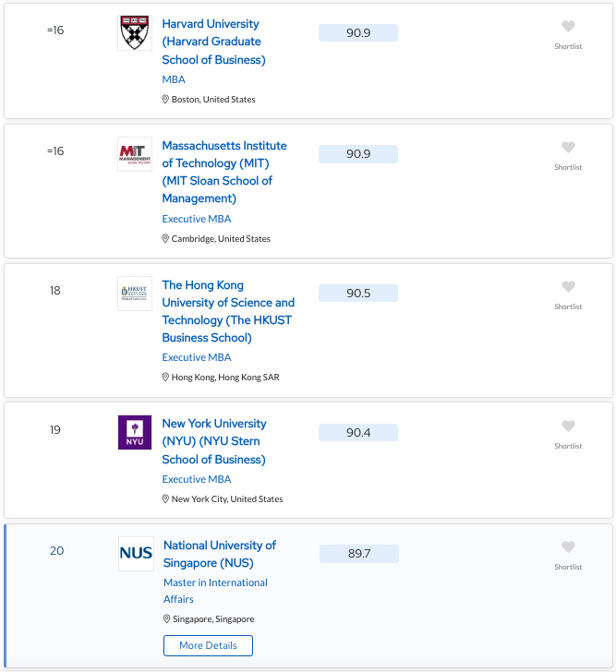The height and width of the screenshot is (672, 616).
Task: Click the NUS logo image
Action: click(x=136, y=554)
